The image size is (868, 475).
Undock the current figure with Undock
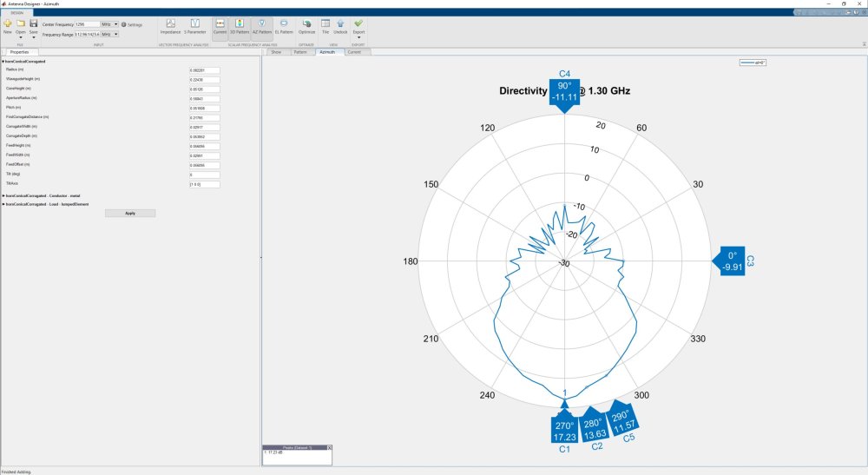tap(340, 26)
